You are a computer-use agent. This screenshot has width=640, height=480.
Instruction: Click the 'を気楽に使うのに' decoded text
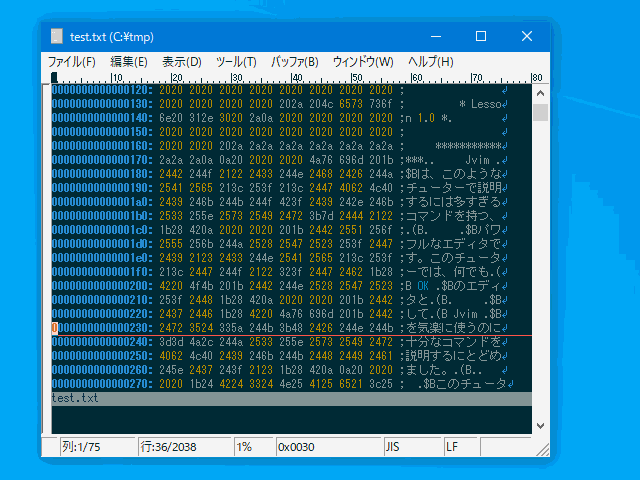click(453, 328)
